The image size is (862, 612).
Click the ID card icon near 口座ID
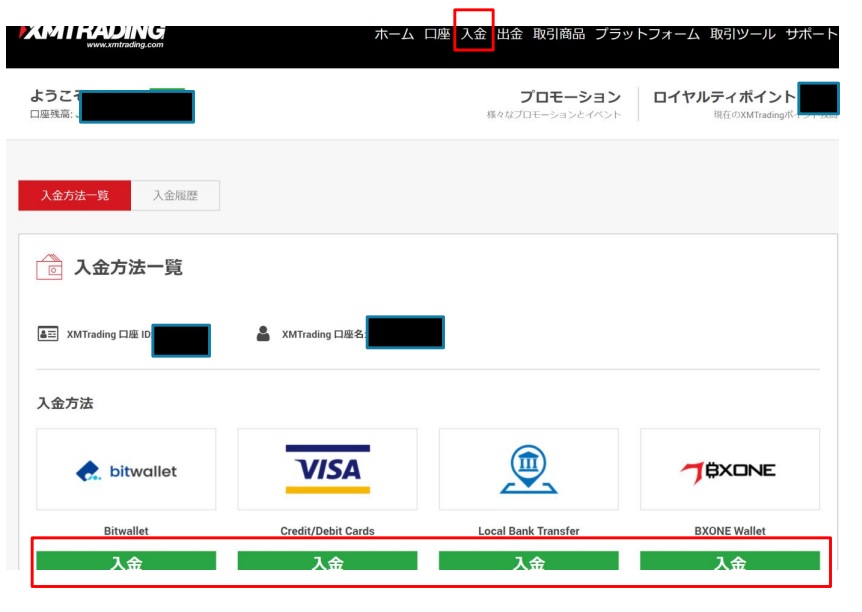(x=48, y=334)
